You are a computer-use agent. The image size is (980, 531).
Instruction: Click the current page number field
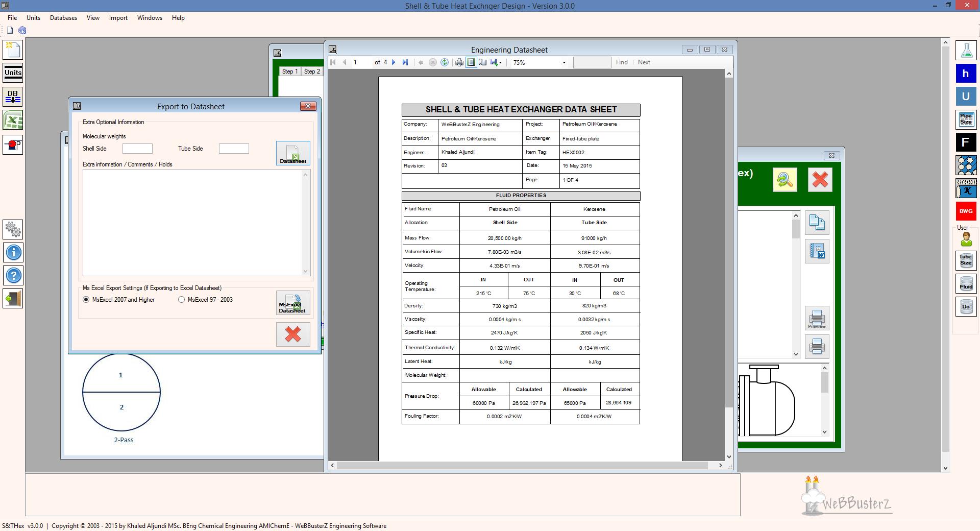(361, 62)
